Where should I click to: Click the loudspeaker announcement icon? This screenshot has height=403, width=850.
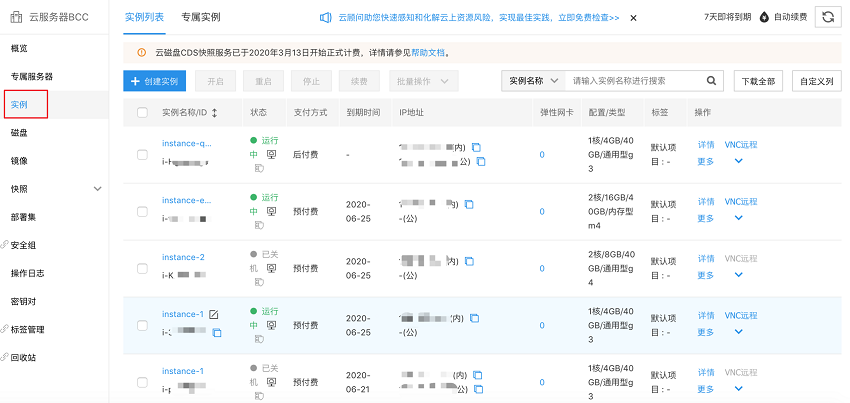(x=325, y=18)
